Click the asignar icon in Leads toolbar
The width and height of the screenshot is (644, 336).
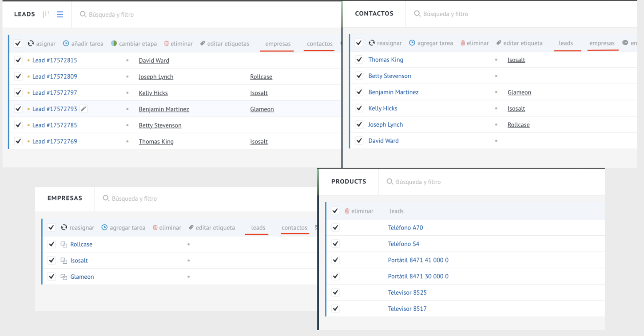(x=30, y=43)
